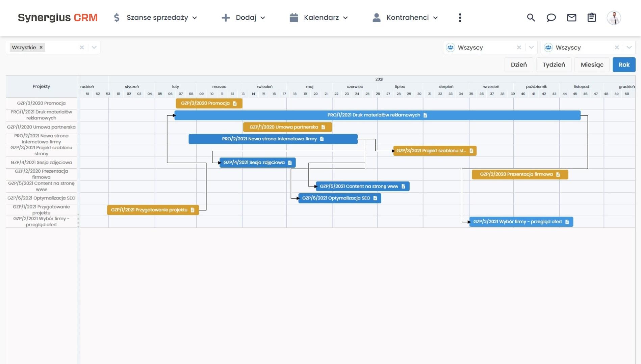The height and width of the screenshot is (364, 641).
Task: Click the plus icon next to Dodaj
Action: [x=225, y=17]
